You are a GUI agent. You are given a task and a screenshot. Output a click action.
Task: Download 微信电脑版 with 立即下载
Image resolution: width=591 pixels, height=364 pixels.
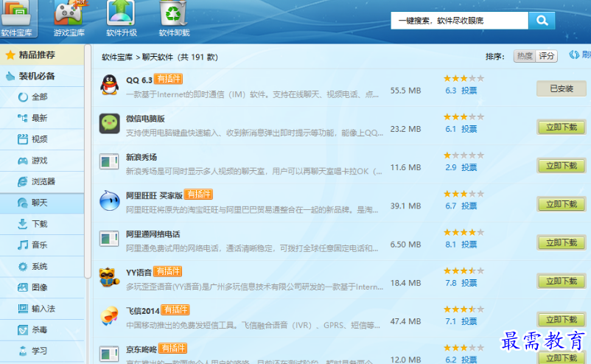[562, 127]
